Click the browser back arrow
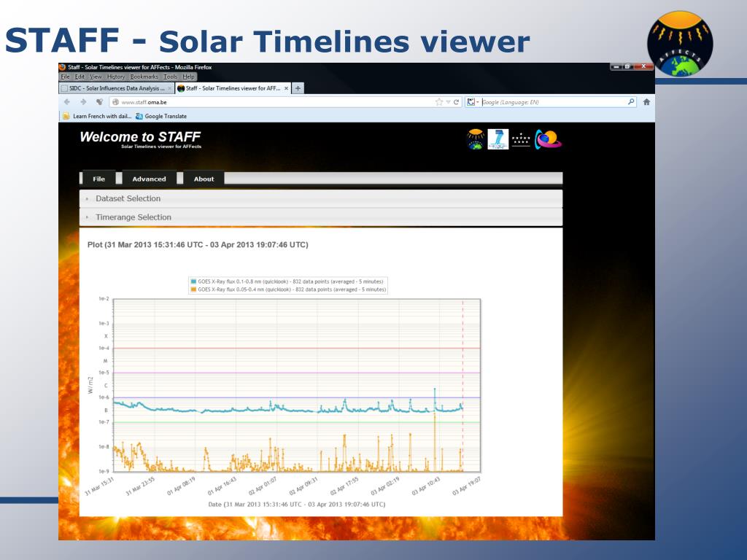Screen dimensions: 747x560 [67, 102]
